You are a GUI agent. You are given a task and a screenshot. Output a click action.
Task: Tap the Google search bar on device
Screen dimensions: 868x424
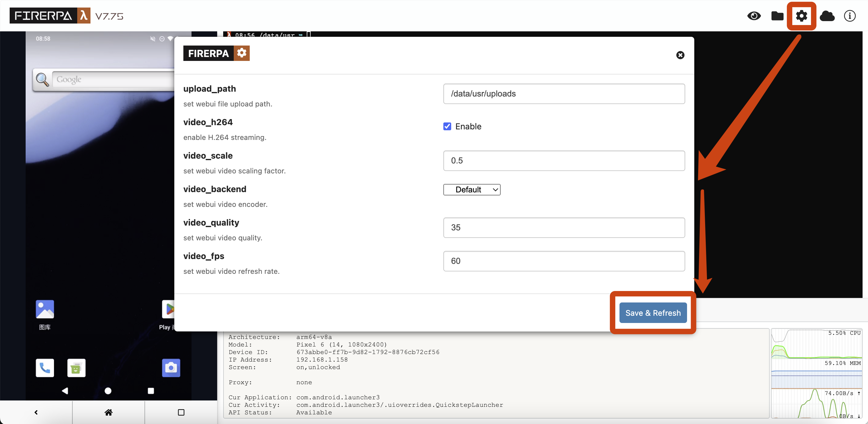coord(111,80)
